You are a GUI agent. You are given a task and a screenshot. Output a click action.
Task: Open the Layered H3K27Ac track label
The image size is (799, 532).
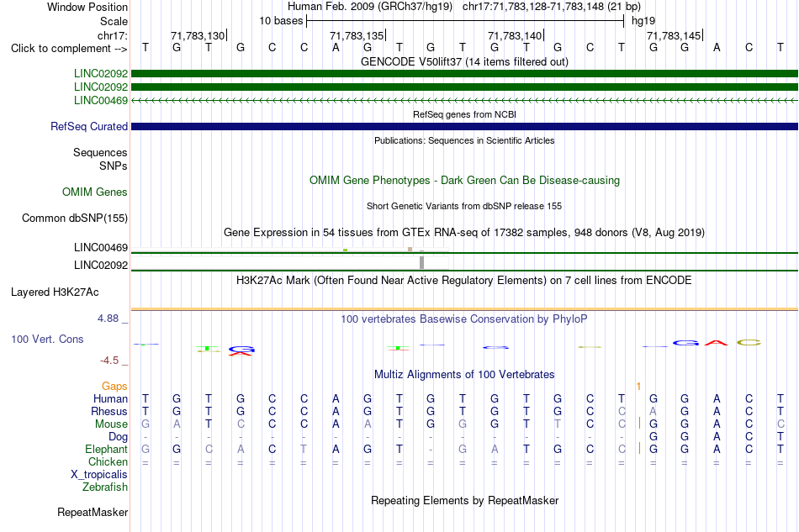pos(55,292)
